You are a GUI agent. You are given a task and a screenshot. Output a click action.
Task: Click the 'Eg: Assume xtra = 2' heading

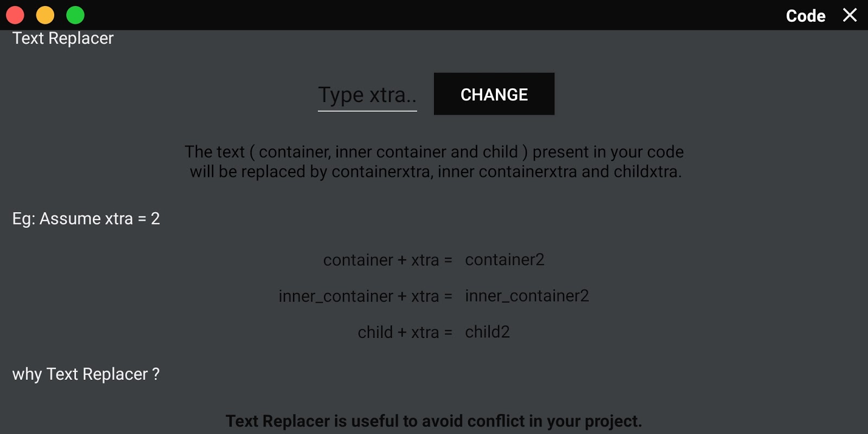86,218
